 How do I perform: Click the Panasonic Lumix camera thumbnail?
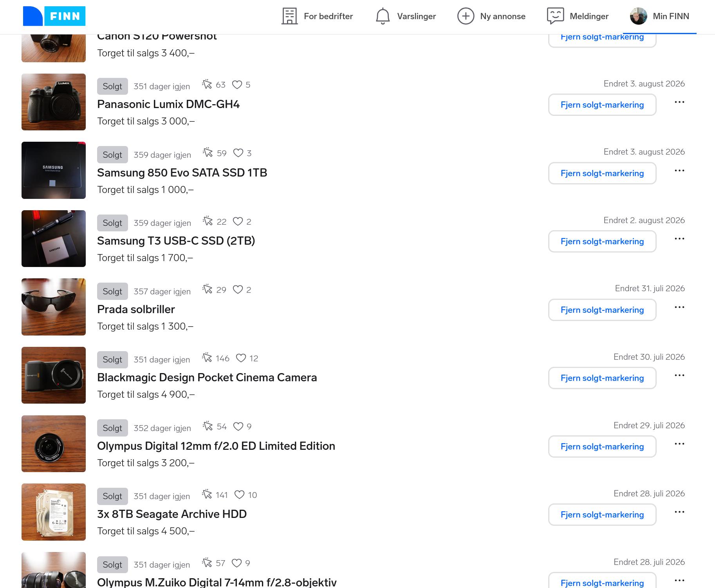click(x=54, y=102)
